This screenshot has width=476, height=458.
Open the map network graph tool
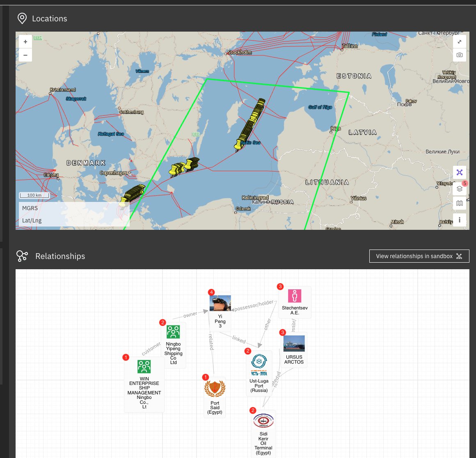460,172
